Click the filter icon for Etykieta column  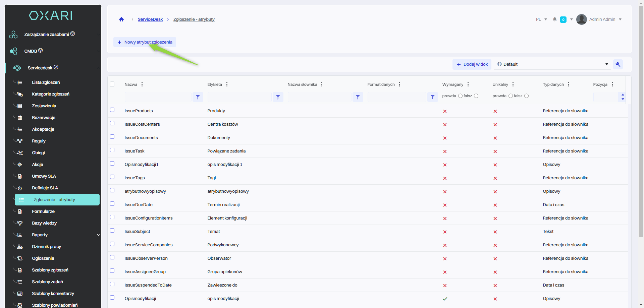278,97
